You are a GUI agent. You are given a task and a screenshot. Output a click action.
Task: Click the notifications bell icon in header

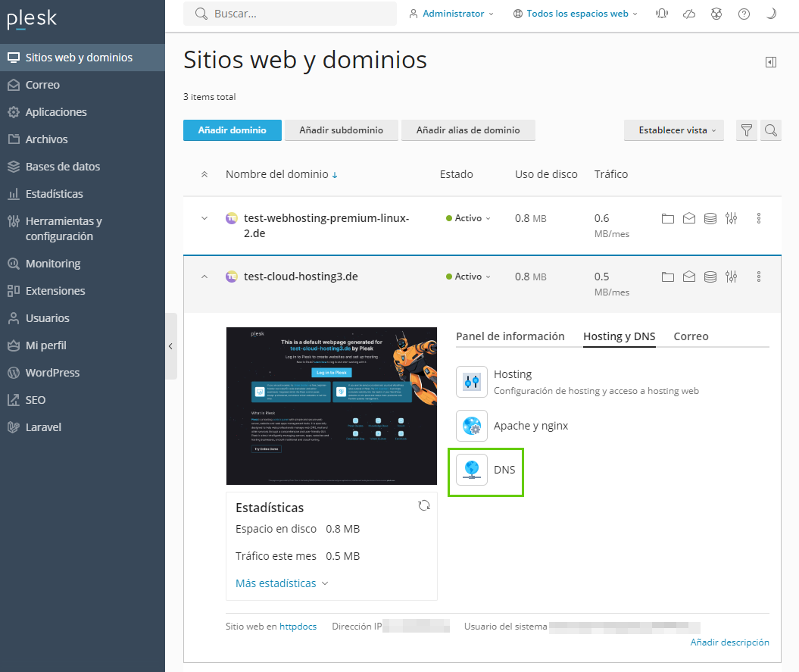coord(661,14)
